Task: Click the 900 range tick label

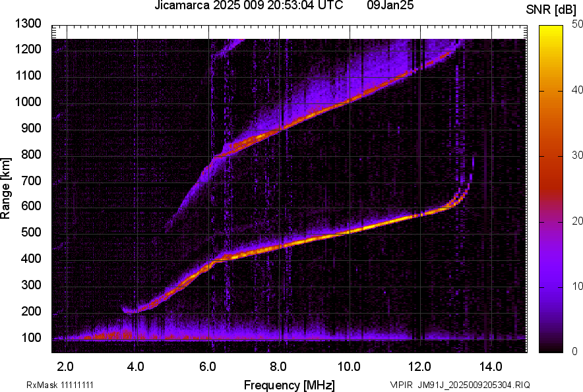Action: [x=31, y=128]
